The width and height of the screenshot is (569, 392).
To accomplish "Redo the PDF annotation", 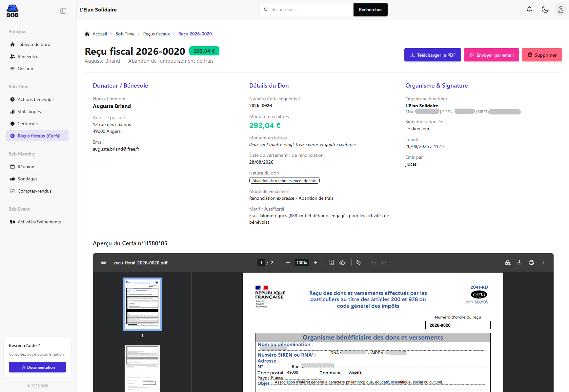I will pos(384,262).
